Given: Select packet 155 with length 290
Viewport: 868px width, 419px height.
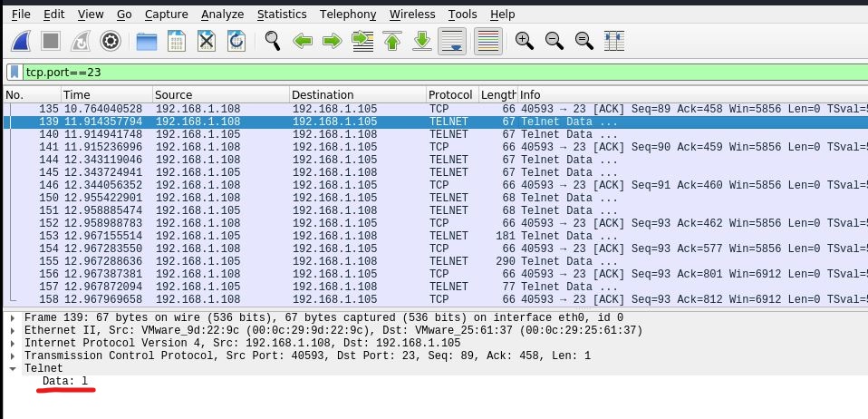Looking at the screenshot, I should [x=435, y=261].
